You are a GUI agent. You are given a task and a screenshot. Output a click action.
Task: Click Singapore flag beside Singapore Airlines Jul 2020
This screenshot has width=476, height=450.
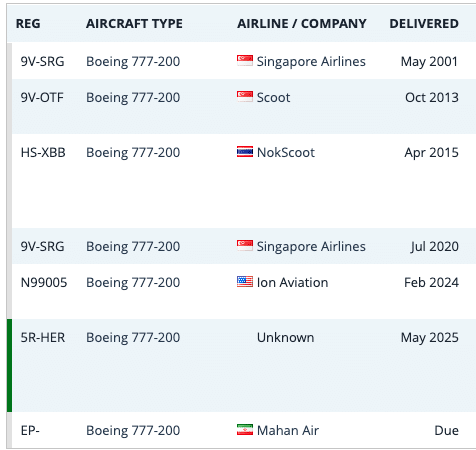[245, 246]
